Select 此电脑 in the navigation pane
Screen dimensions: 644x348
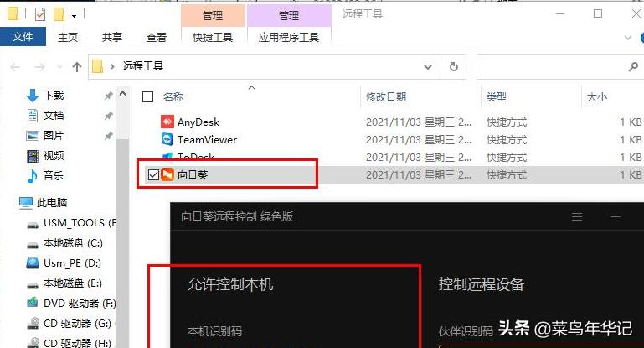coord(52,202)
